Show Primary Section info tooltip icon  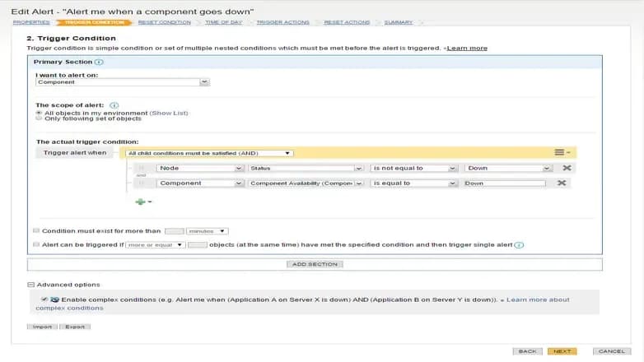click(99, 62)
